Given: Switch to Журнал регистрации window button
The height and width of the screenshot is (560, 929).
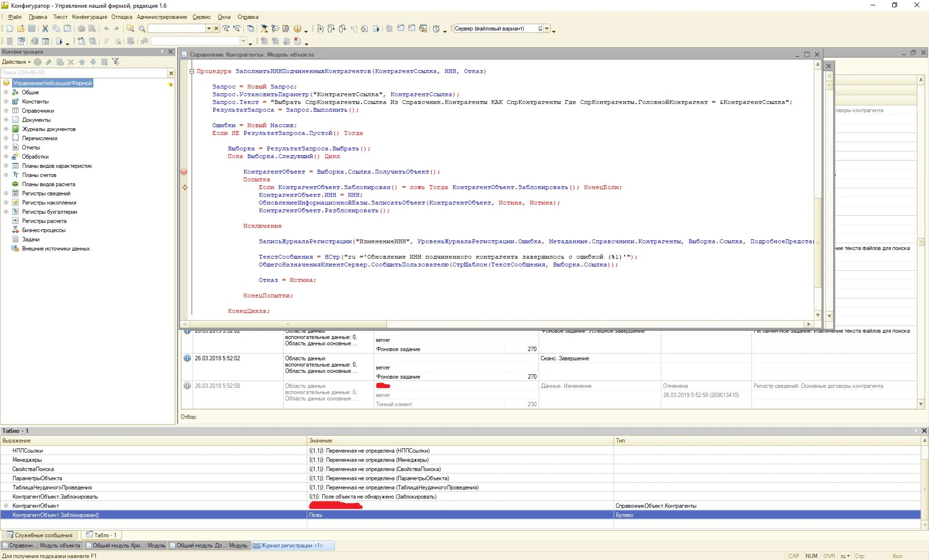Looking at the screenshot, I should [292, 545].
